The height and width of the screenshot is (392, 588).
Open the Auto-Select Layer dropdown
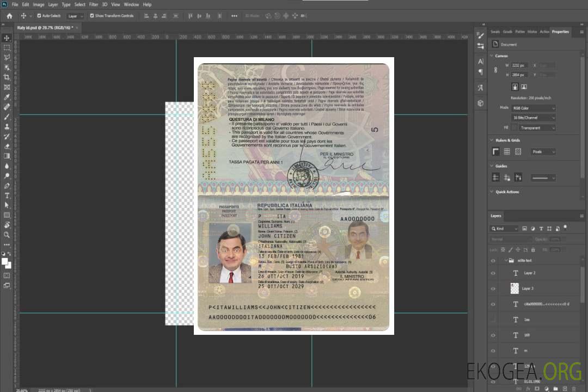75,16
